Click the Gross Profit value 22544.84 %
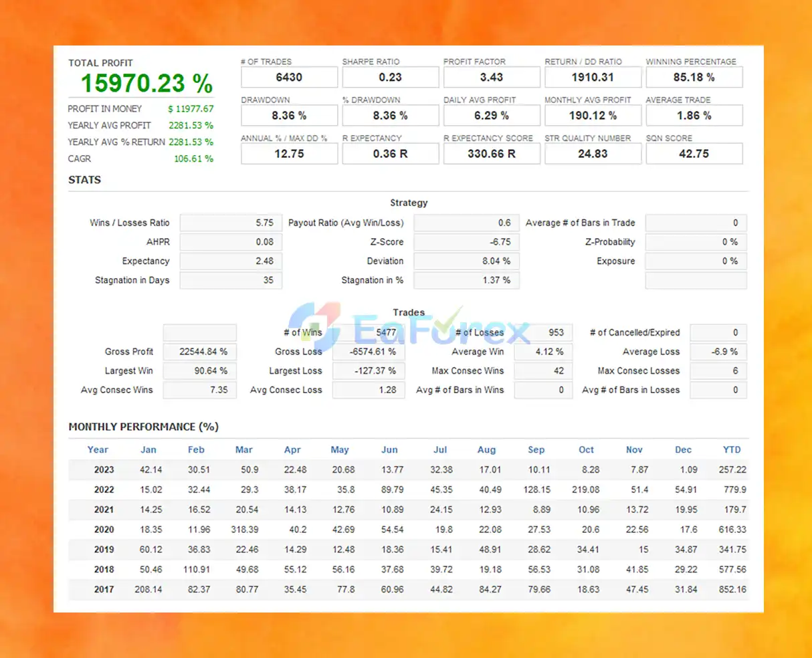The width and height of the screenshot is (812, 658). click(x=200, y=352)
